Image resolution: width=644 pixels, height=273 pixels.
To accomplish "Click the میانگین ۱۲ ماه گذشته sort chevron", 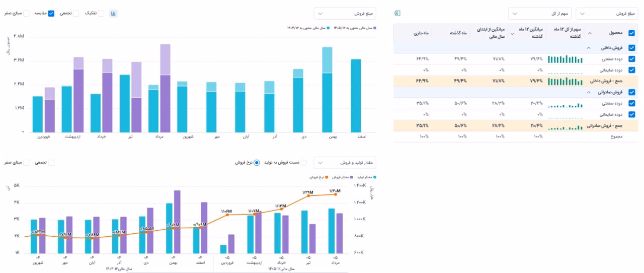I will [x=512, y=33].
